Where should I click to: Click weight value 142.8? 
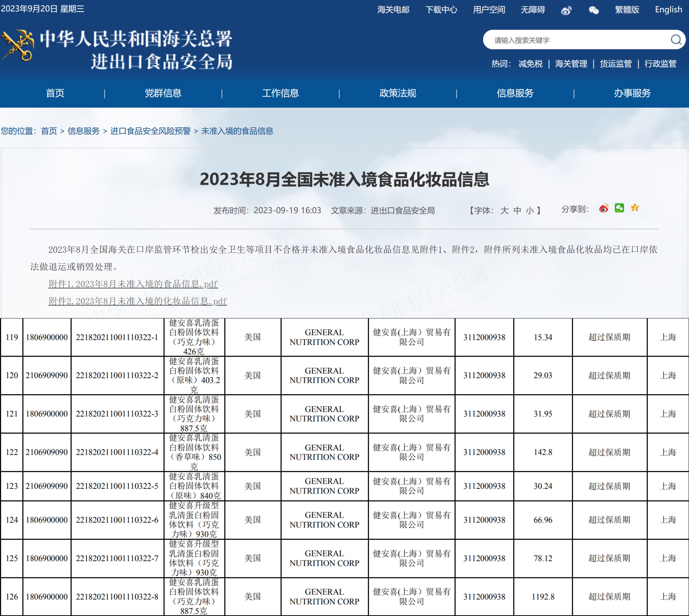[543, 452]
